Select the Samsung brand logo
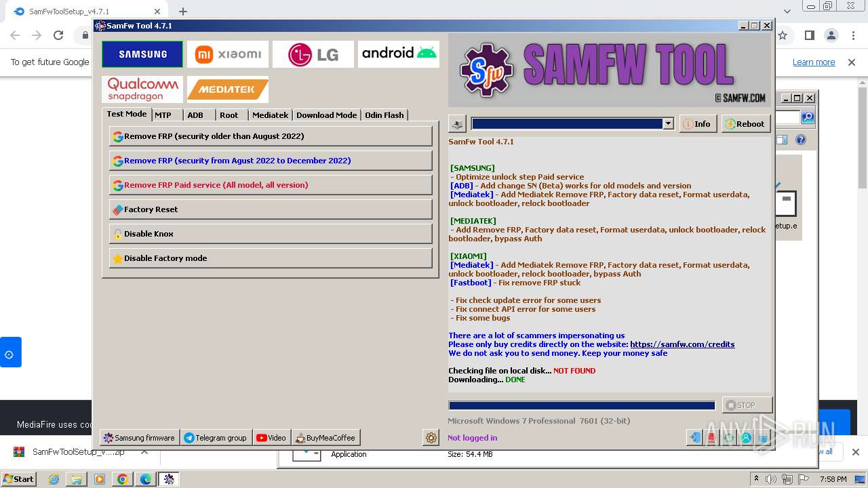 coord(142,54)
